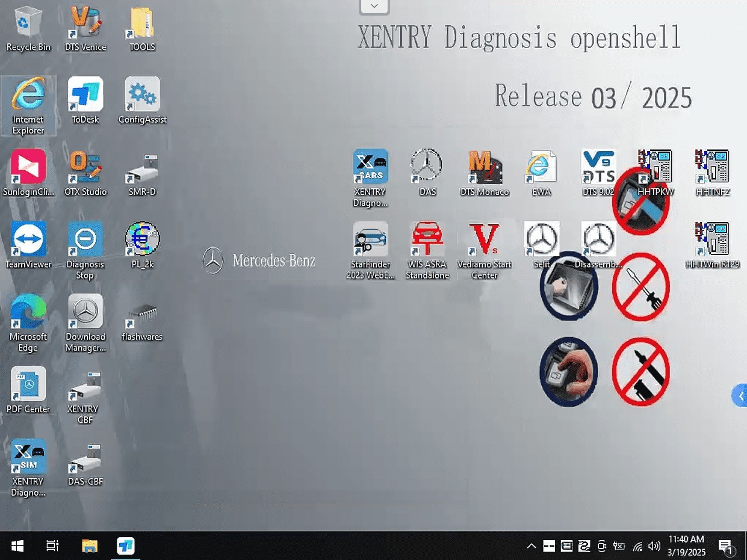This screenshot has width=747, height=560.
Task: Click the Meet Now camera tray icon
Action: pos(601,546)
